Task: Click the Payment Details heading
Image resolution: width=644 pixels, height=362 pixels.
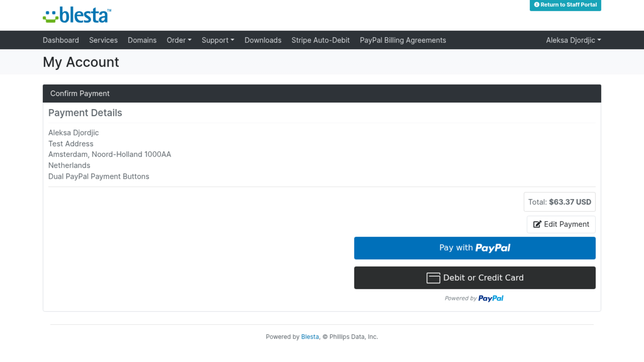Action: coord(85,113)
